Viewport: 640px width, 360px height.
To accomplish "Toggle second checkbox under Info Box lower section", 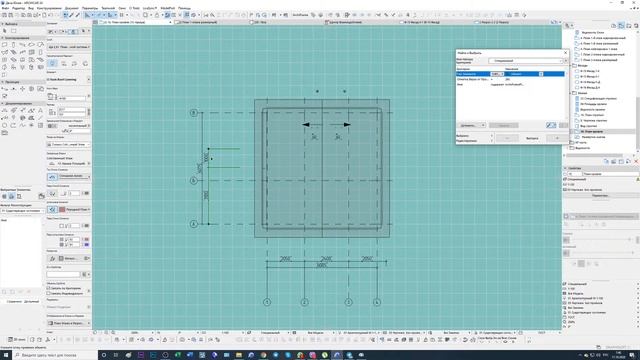I will click(49, 293).
